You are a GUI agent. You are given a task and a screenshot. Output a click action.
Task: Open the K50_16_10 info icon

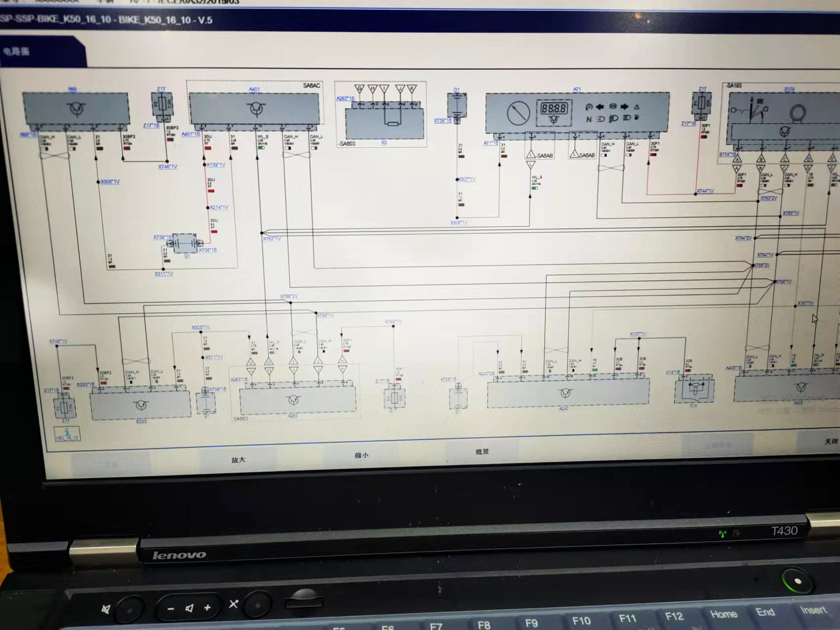67,434
